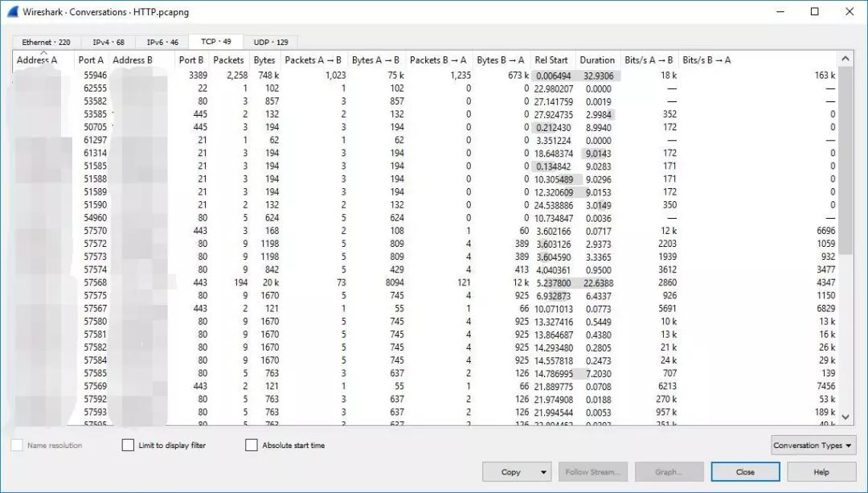
Task: Sort by the Port B column header
Action: point(191,60)
